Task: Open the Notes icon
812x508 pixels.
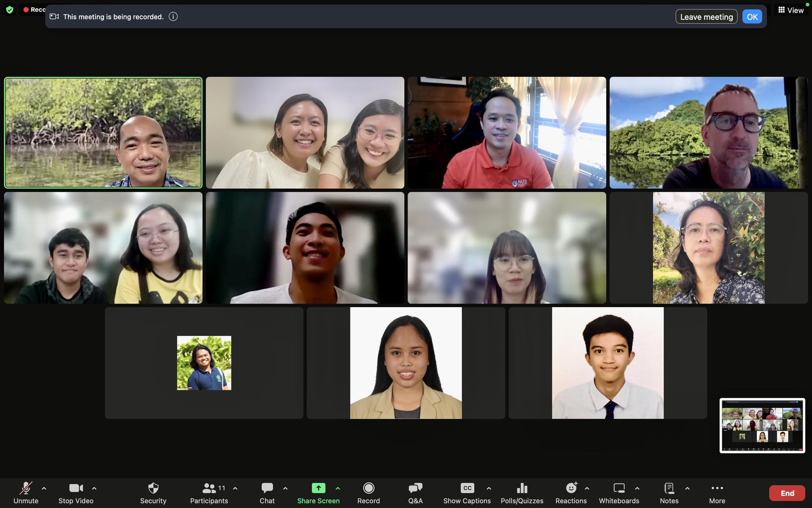Action: [x=669, y=488]
